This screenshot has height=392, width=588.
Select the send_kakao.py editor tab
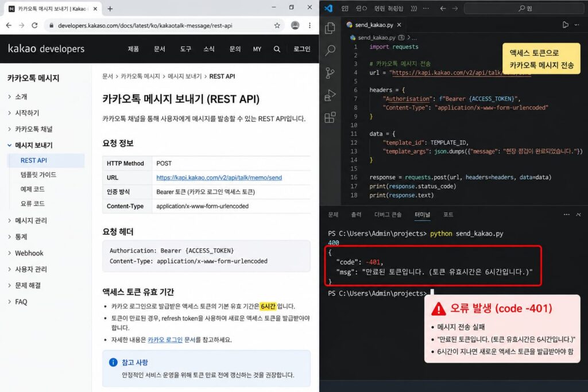coord(373,25)
